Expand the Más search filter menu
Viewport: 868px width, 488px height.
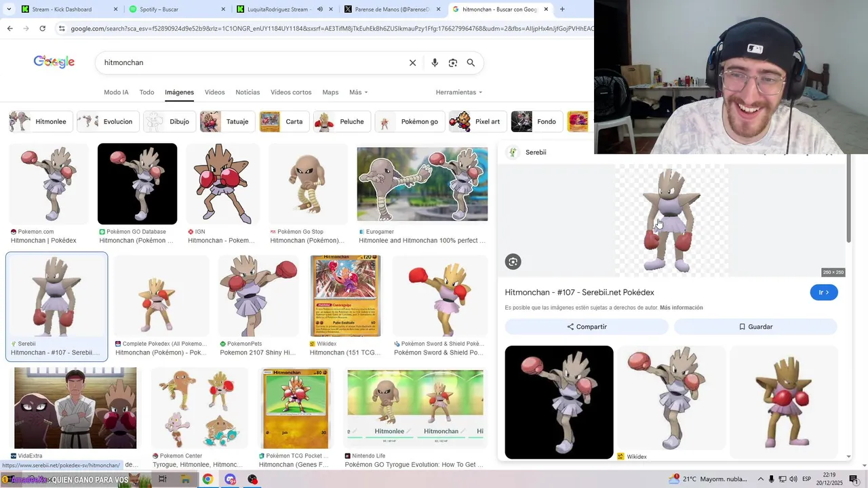coord(358,92)
